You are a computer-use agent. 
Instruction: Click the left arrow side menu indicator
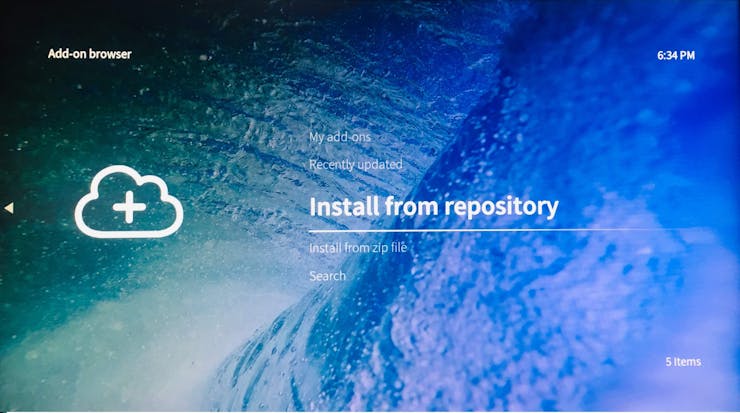(x=9, y=208)
